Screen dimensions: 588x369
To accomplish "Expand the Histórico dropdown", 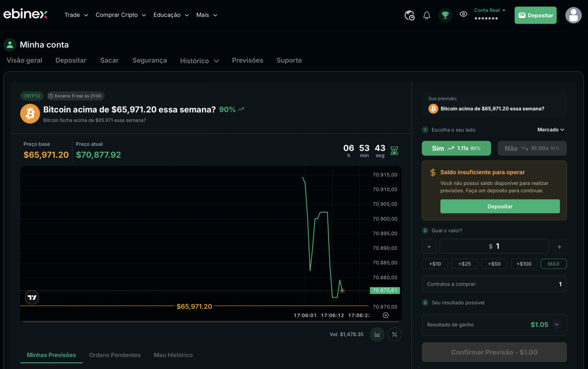I will (x=199, y=61).
